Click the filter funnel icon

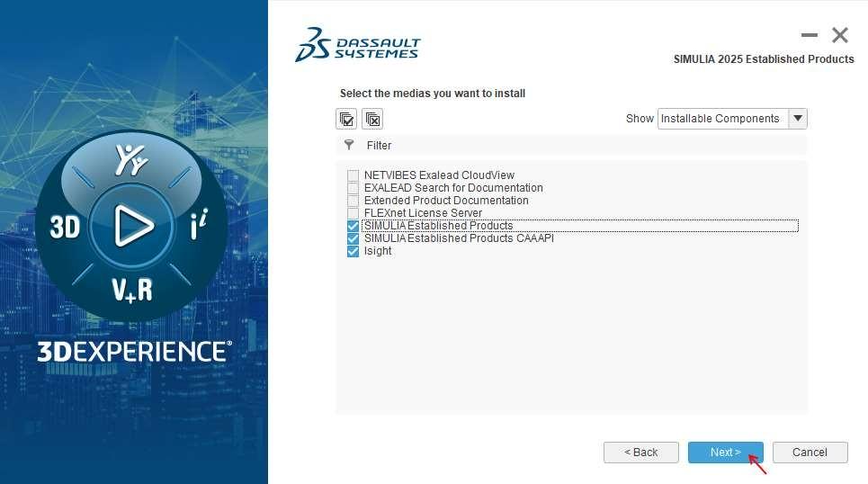pos(349,145)
